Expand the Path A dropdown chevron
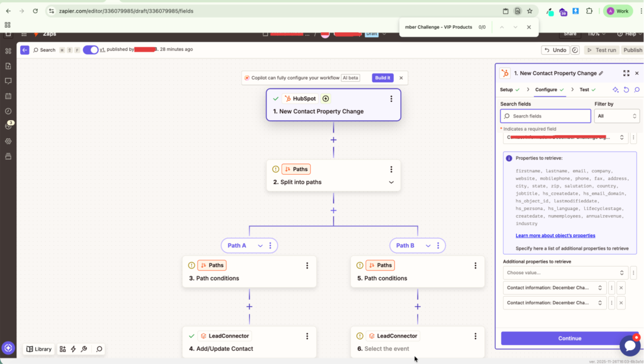The width and height of the screenshot is (644, 364). click(260, 245)
